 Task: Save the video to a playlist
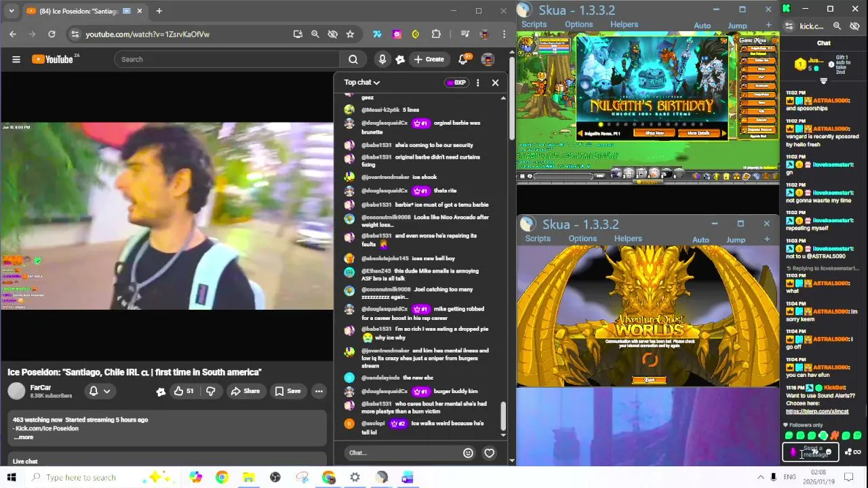click(288, 391)
